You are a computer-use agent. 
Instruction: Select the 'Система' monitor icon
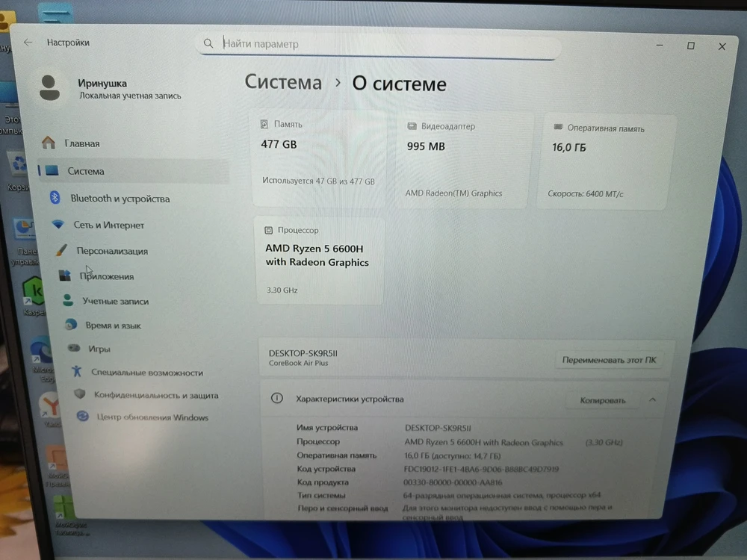point(52,170)
